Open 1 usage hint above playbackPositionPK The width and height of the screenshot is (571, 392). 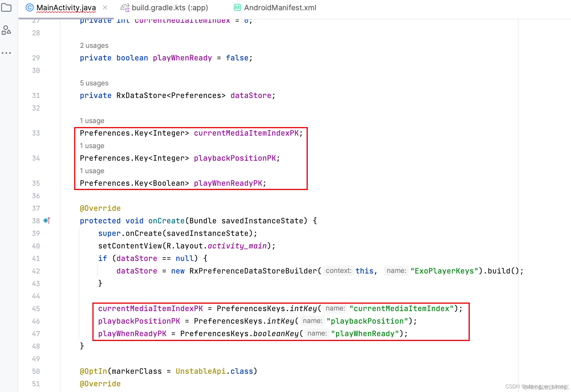[92, 146]
